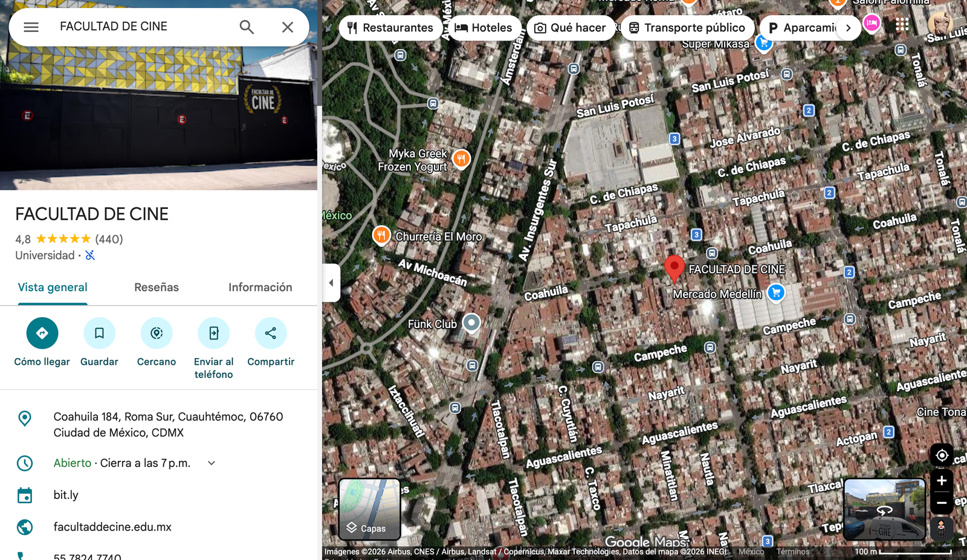Click the clock icon beside opening hours

pos(25,463)
